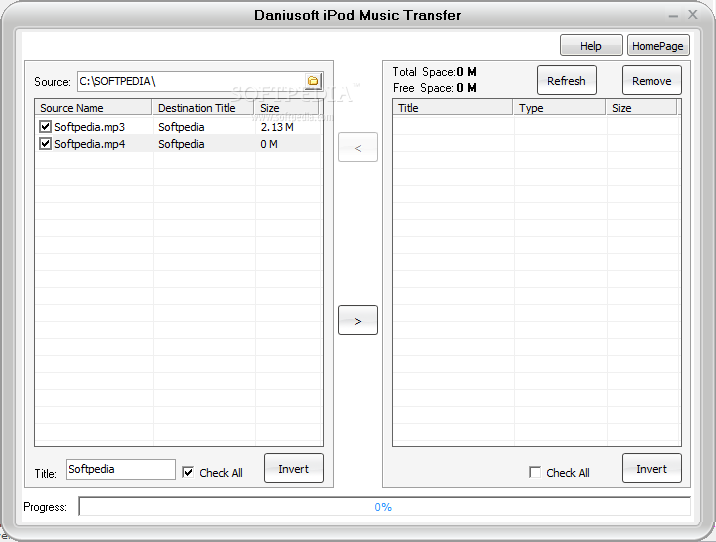Click the Source path field
716x542 pixels.
pos(190,81)
